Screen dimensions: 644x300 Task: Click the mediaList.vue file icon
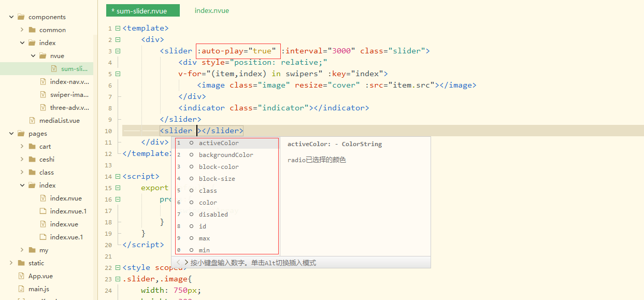[x=32, y=121]
